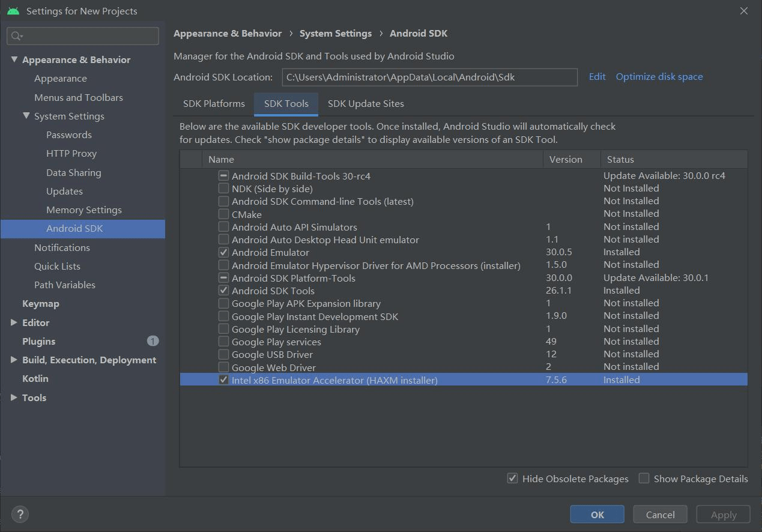Click the help question mark icon
Screen dimensions: 762x532
[20, 514]
